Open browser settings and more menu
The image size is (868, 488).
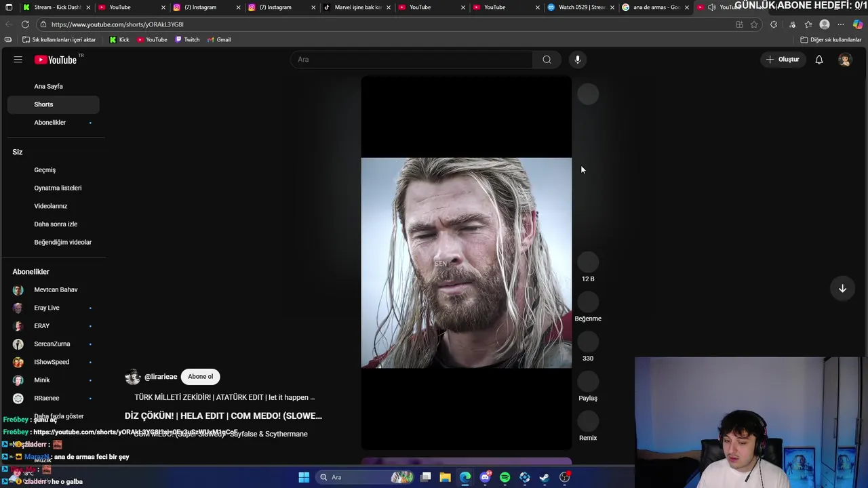(841, 24)
